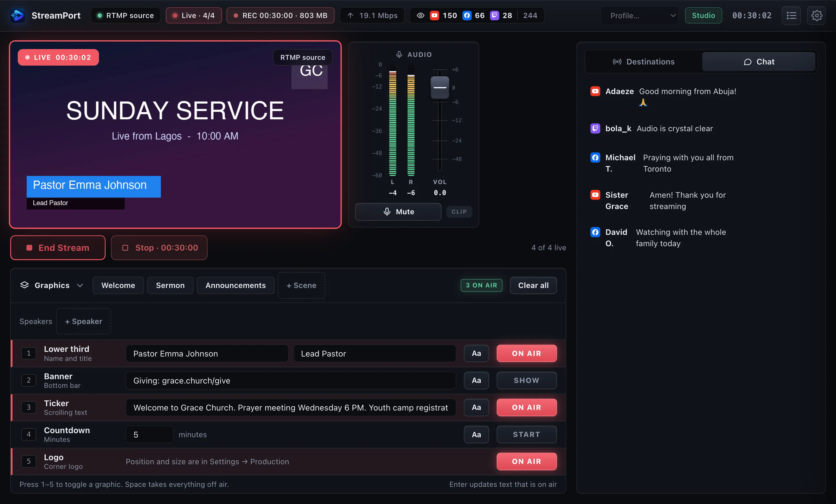Click the upload bitrate arrow icon
This screenshot has width=836, height=504.
coord(350,16)
